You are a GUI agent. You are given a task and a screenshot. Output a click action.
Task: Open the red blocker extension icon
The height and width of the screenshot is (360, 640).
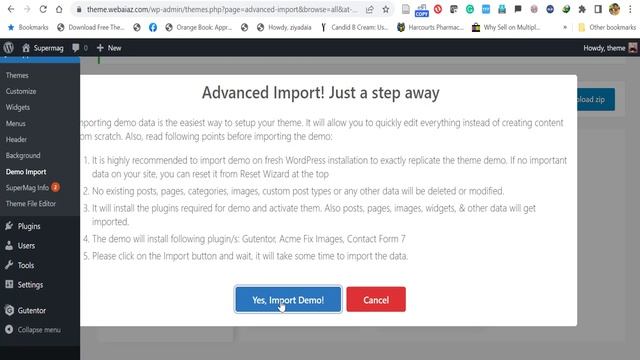tap(438, 9)
